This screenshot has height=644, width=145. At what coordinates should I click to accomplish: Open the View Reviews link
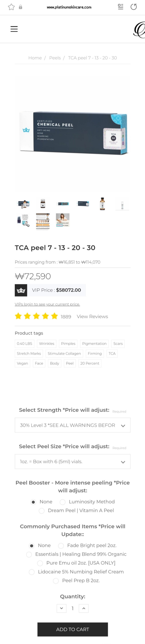(92, 317)
